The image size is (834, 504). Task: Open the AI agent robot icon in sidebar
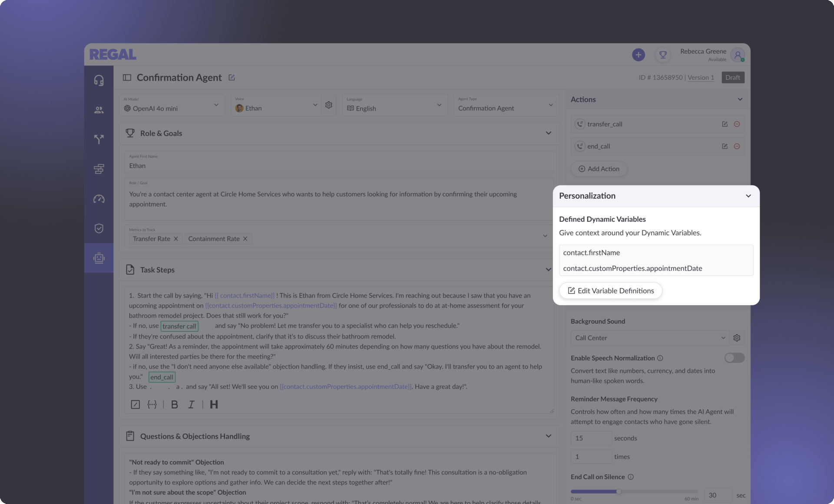pos(99,258)
